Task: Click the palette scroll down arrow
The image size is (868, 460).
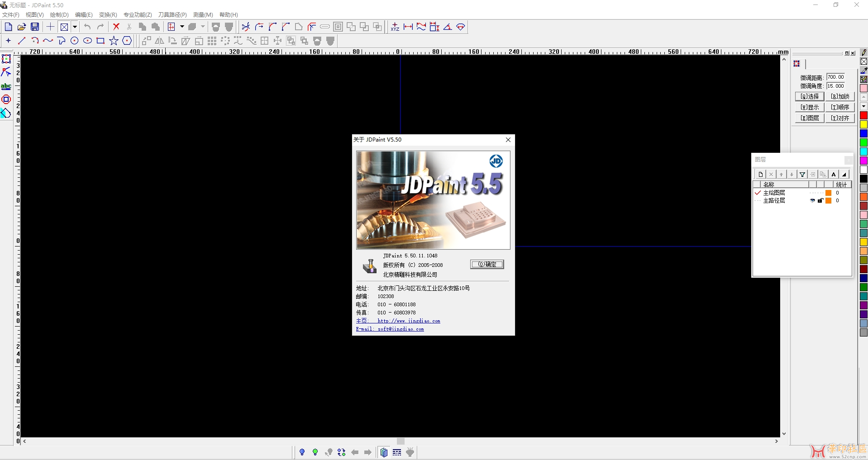Action: tap(863, 106)
